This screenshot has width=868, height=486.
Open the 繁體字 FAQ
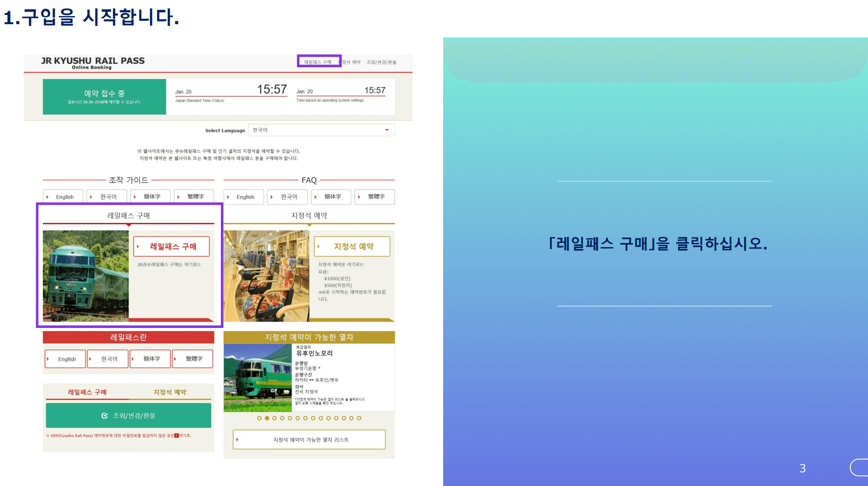click(x=375, y=197)
